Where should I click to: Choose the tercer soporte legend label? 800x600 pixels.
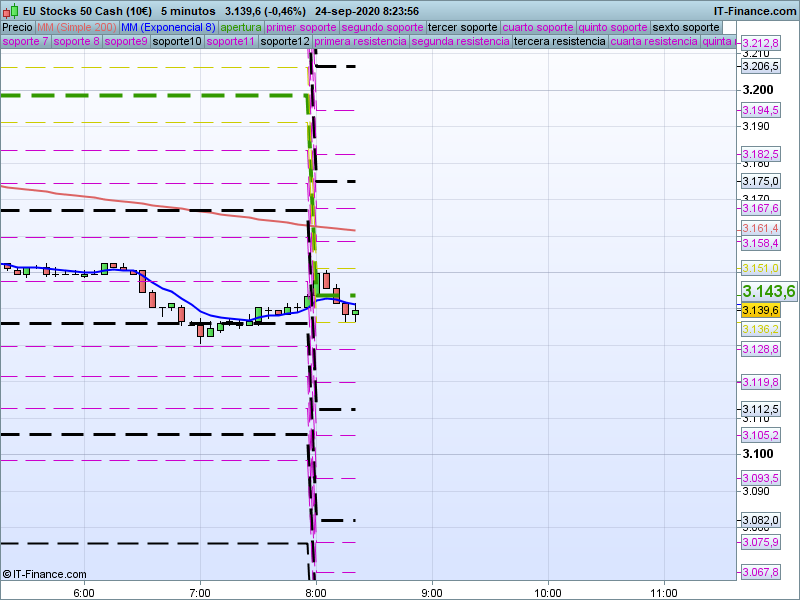pyautogui.click(x=461, y=27)
